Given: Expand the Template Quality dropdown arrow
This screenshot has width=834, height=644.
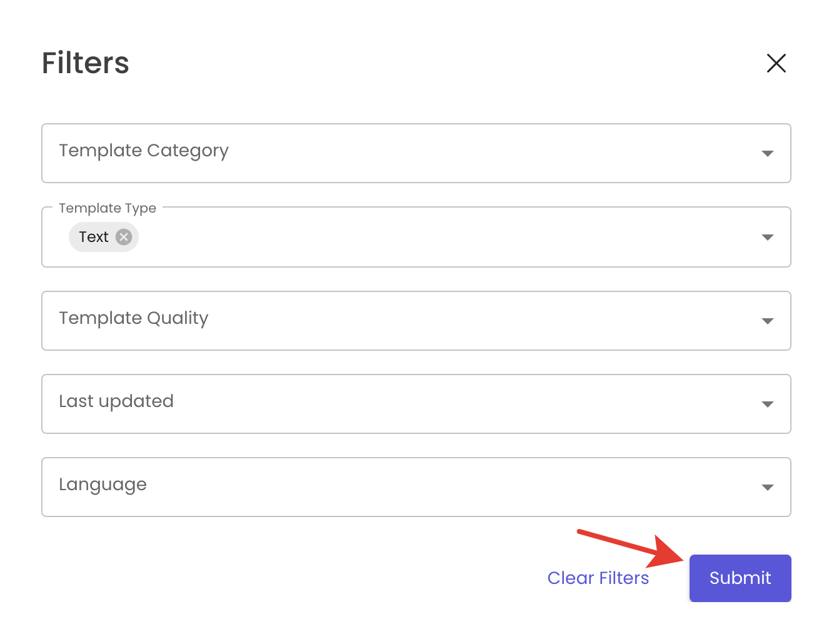Looking at the screenshot, I should click(768, 321).
